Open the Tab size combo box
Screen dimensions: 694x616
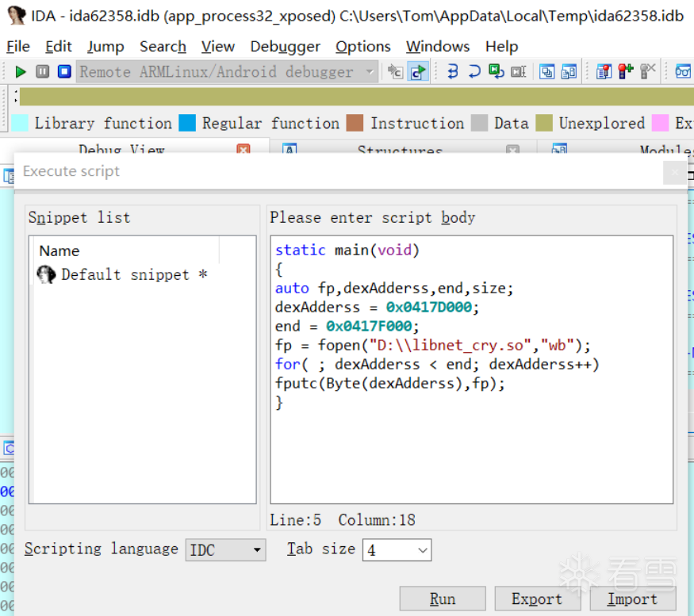coord(422,549)
